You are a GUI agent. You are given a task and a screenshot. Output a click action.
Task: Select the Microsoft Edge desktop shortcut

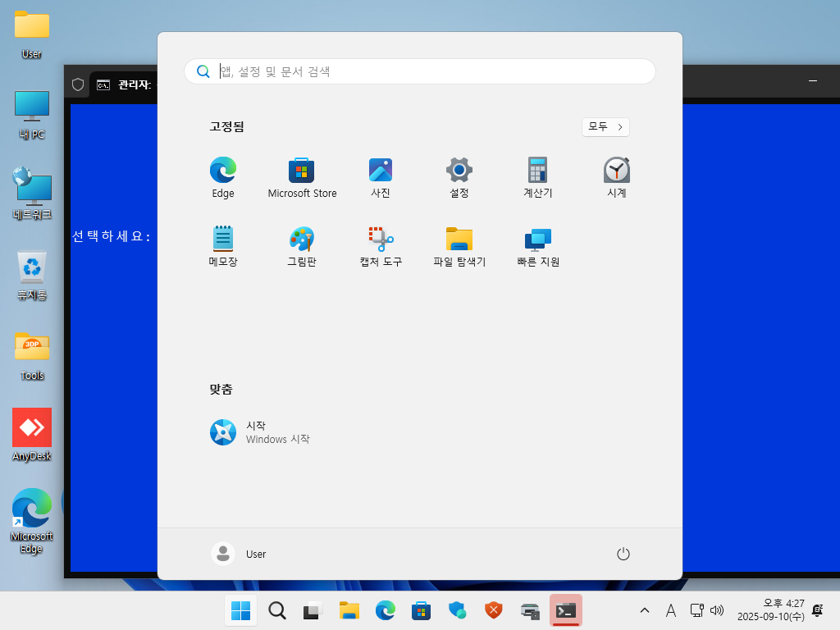[32, 521]
